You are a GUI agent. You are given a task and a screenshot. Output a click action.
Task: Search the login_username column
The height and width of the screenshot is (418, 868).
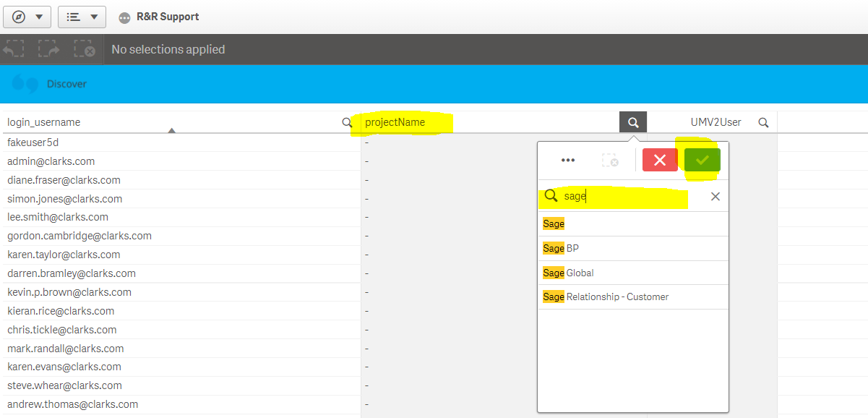click(x=347, y=122)
